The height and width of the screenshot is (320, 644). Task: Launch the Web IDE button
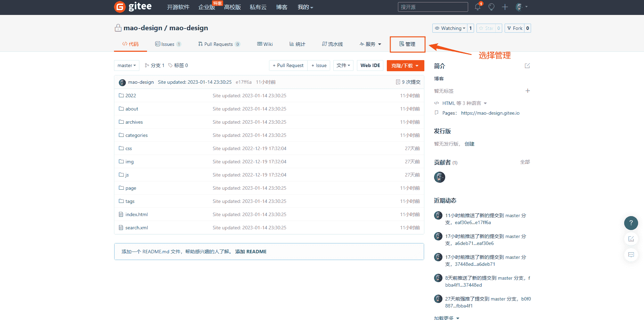[x=370, y=65]
